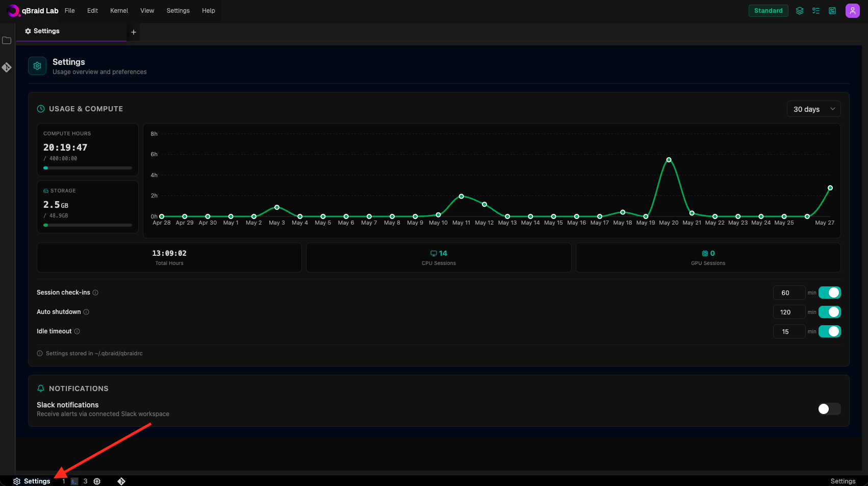Click the Storage usage progress bar
Screen dimensions: 868x486
coord(88,225)
